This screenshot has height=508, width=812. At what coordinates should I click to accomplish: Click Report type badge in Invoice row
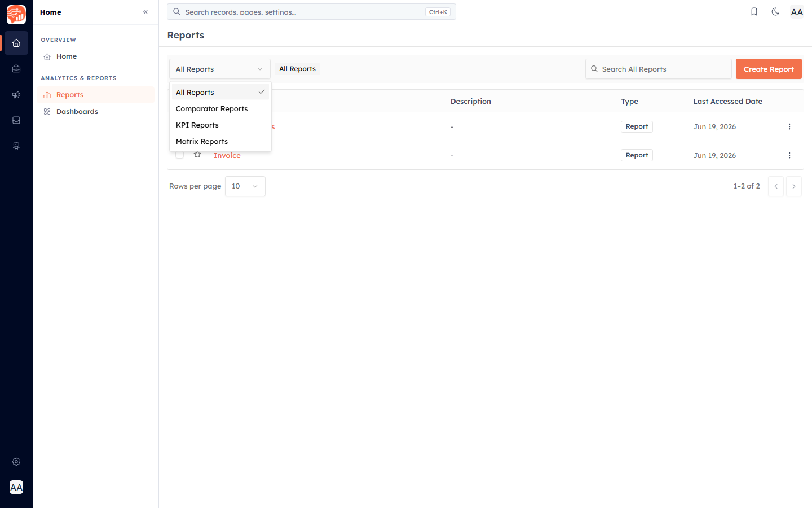637,155
